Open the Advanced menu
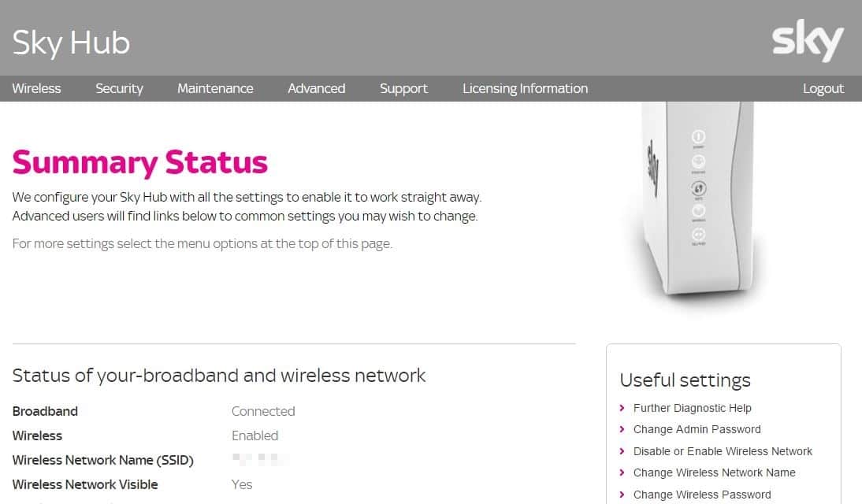Image resolution: width=862 pixels, height=504 pixels. point(316,88)
